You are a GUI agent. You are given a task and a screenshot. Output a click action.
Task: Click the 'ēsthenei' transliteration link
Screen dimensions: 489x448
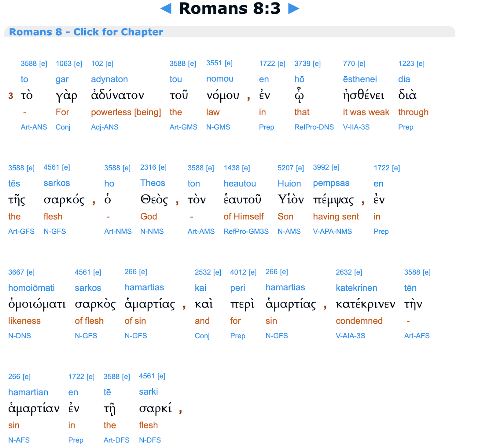click(360, 79)
